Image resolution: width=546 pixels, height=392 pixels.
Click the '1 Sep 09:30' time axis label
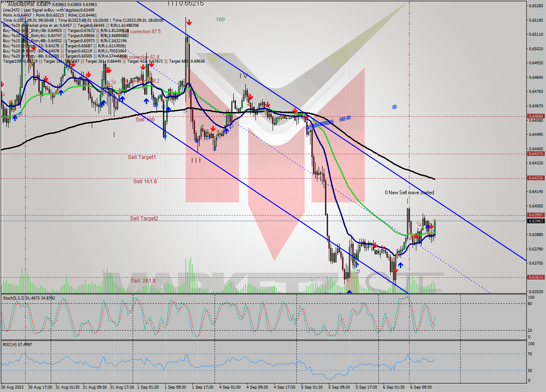click(x=175, y=387)
